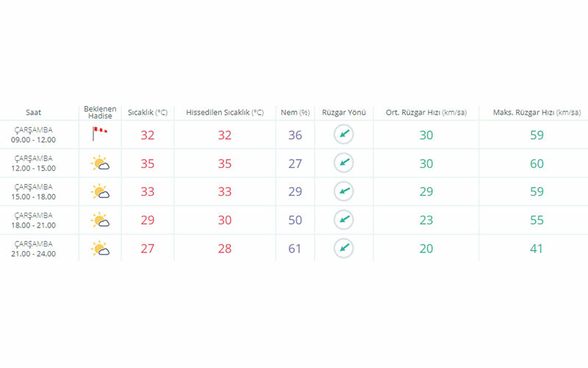Click the Maks. Rüzgar Hızı column header
This screenshot has width=588, height=368.
click(537, 113)
